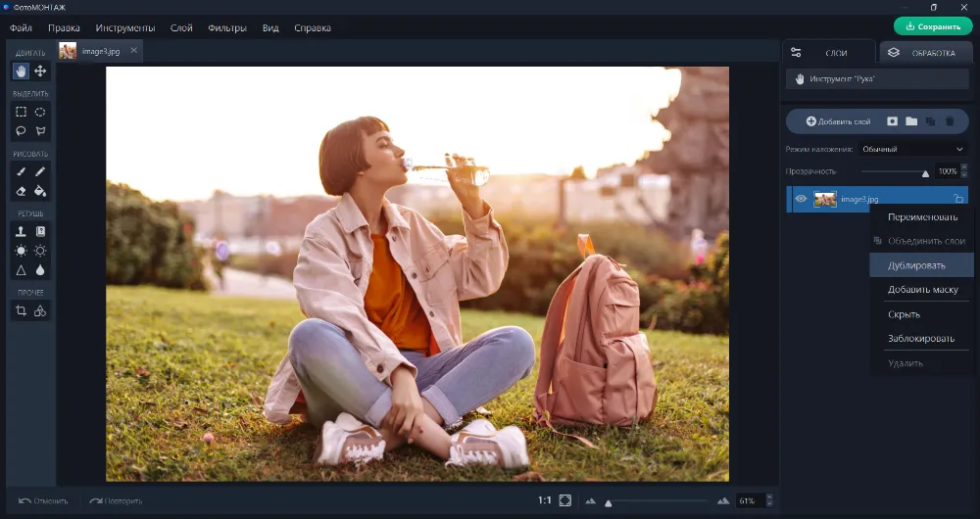Click the opacity slider handle
980x519 pixels.
925,172
